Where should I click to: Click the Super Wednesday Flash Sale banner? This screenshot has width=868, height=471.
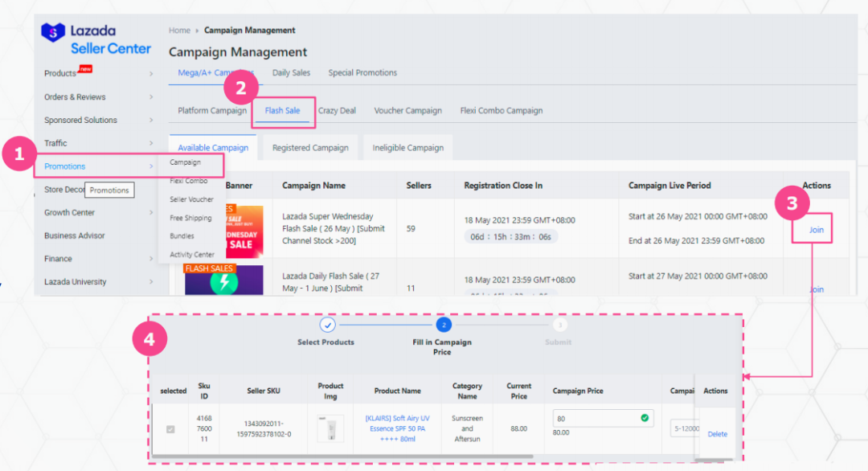(244, 231)
